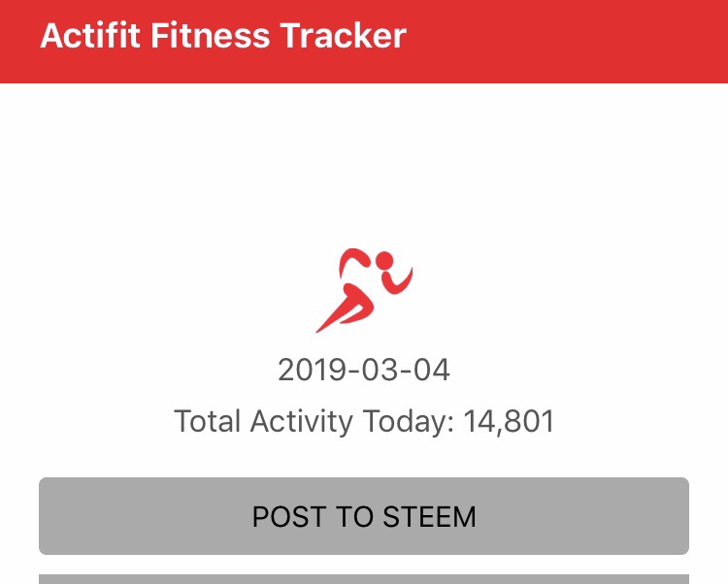Click the head of the runner icon
728x584 pixels.
click(383, 260)
